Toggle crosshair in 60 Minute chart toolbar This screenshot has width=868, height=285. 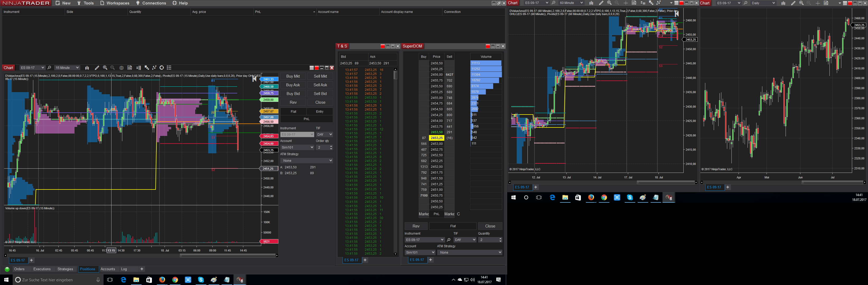(x=626, y=3)
